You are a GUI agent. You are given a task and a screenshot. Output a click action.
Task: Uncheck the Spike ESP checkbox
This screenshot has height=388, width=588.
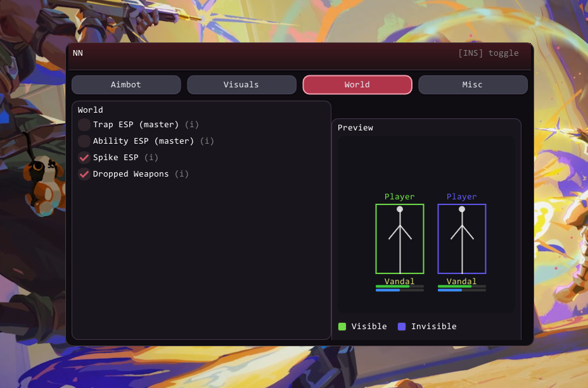(84, 158)
